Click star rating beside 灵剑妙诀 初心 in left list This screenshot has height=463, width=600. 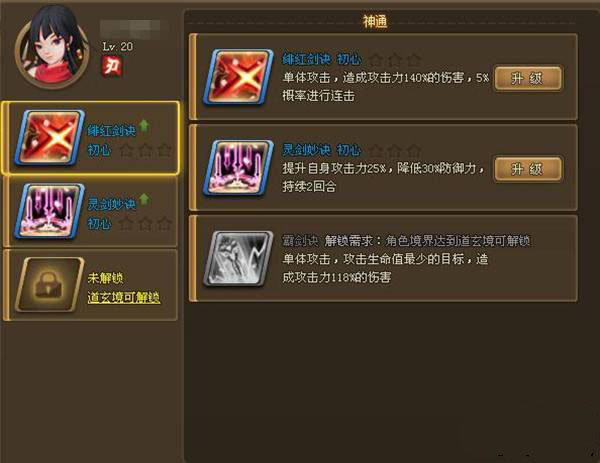pos(145,223)
